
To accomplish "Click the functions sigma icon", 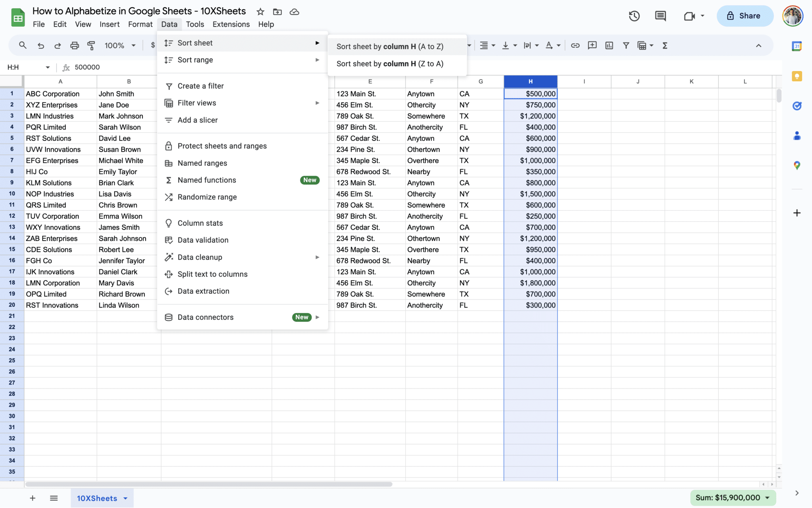I will tap(665, 46).
